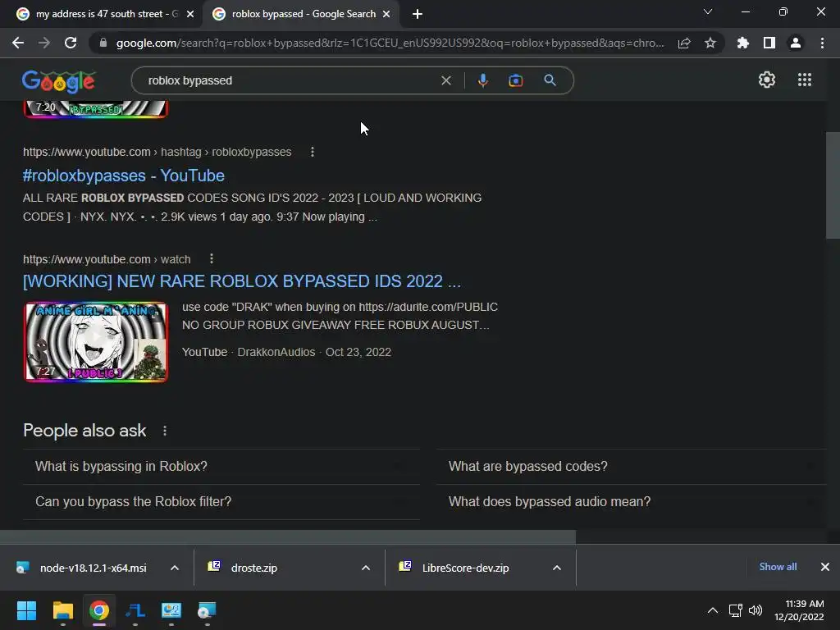The width and height of the screenshot is (840, 630).
Task: Click the magnifier search button
Action: pos(550,80)
